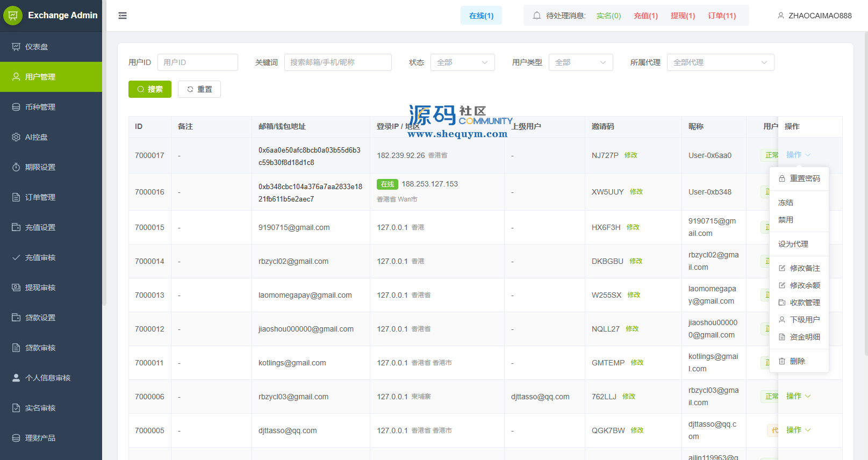Viewport: 868px width, 460px height.
Task: Open 币种管理 in the sidebar
Action: click(40, 107)
